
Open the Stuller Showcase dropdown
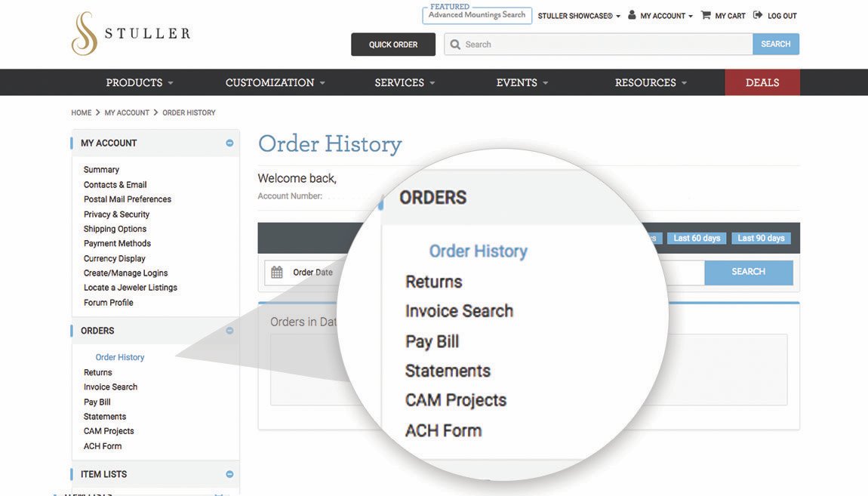tap(579, 16)
